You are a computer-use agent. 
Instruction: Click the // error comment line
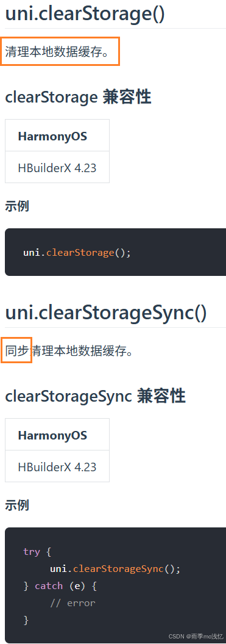click(72, 603)
